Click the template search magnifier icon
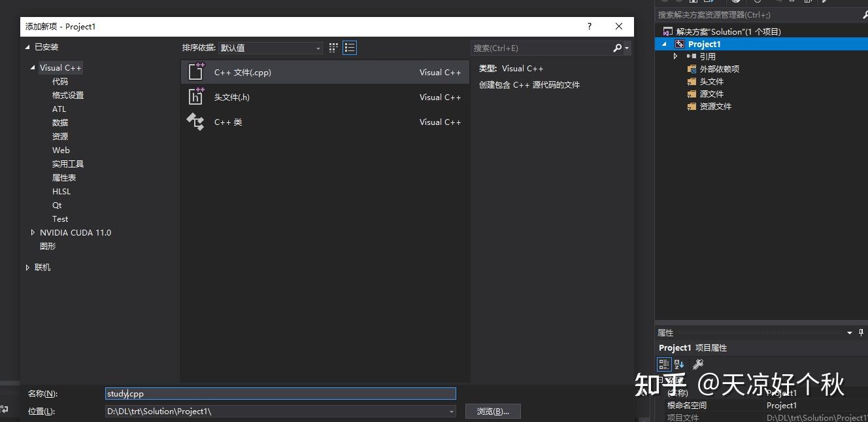 pyautogui.click(x=617, y=47)
